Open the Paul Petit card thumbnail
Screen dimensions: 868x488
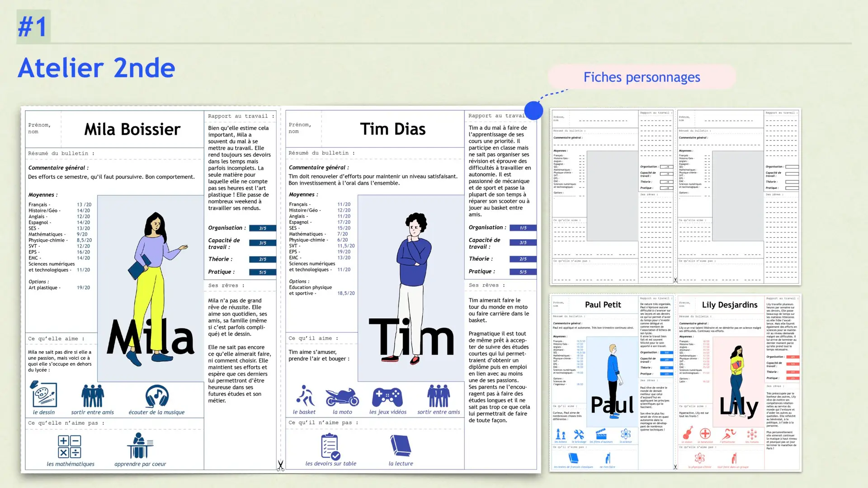(x=612, y=383)
